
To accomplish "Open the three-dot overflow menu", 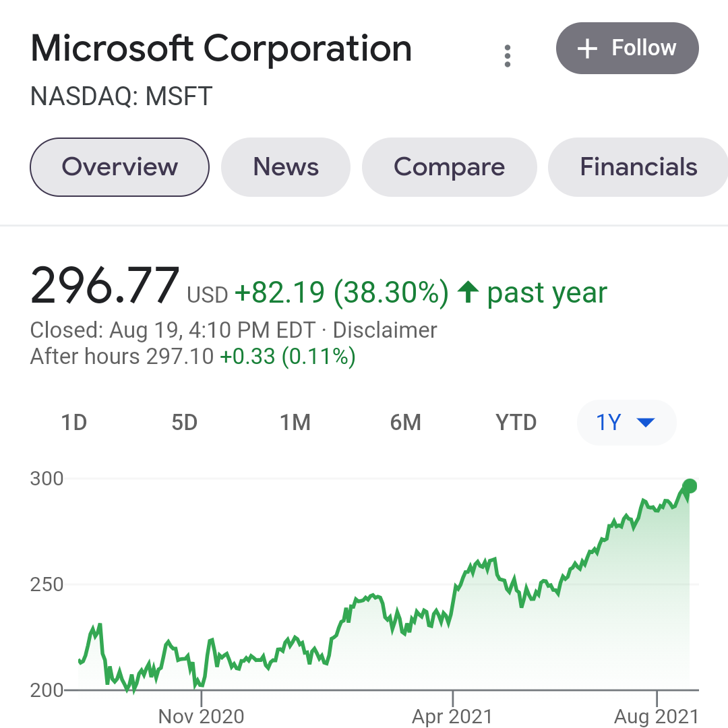I will pos(507,57).
